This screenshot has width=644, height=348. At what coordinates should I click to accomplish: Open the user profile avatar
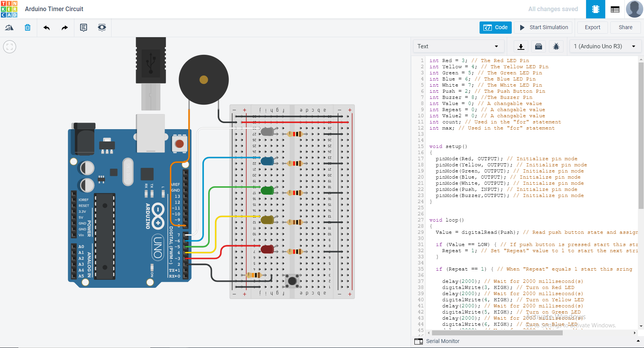click(634, 9)
